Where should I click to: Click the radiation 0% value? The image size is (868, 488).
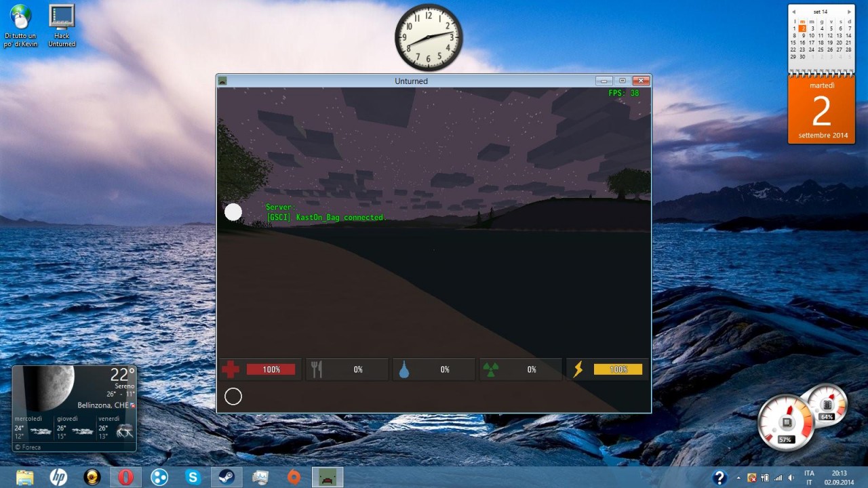pyautogui.click(x=532, y=369)
